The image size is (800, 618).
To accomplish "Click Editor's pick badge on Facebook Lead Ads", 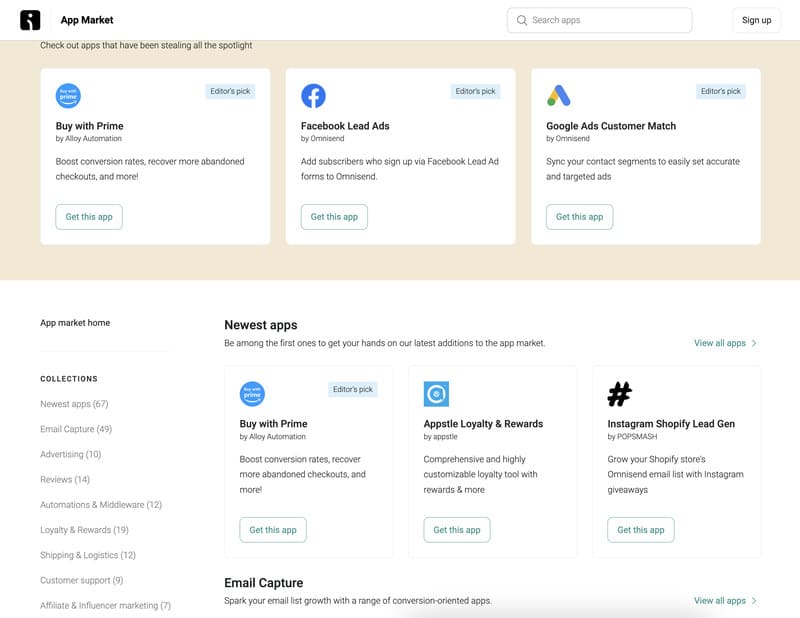I will pos(475,91).
